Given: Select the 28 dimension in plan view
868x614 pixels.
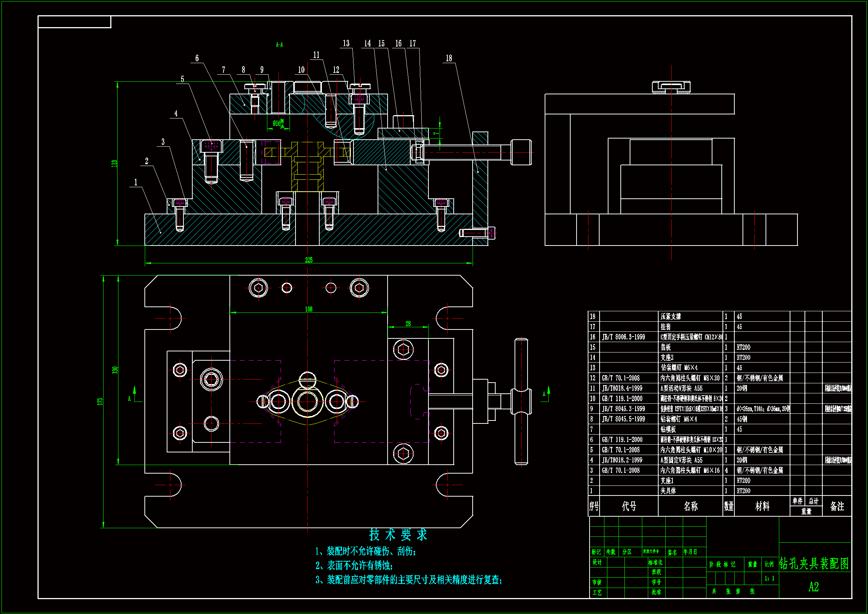Looking at the screenshot, I should coord(408,324).
